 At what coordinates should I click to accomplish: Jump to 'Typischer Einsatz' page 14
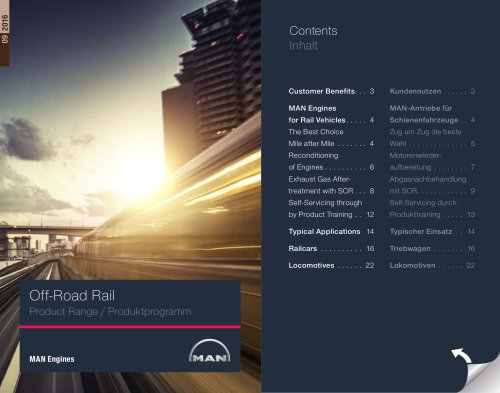pos(432,232)
